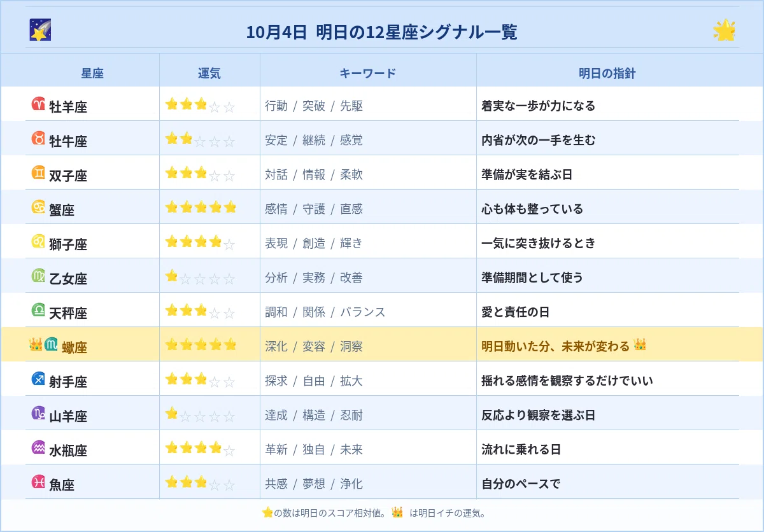
Task: Click the crown icon in the footer note
Action: (x=397, y=512)
